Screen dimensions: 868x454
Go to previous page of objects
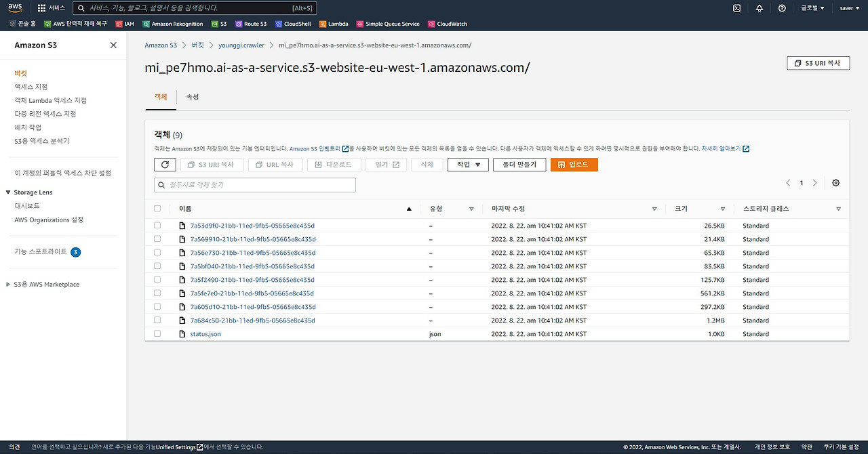point(788,183)
